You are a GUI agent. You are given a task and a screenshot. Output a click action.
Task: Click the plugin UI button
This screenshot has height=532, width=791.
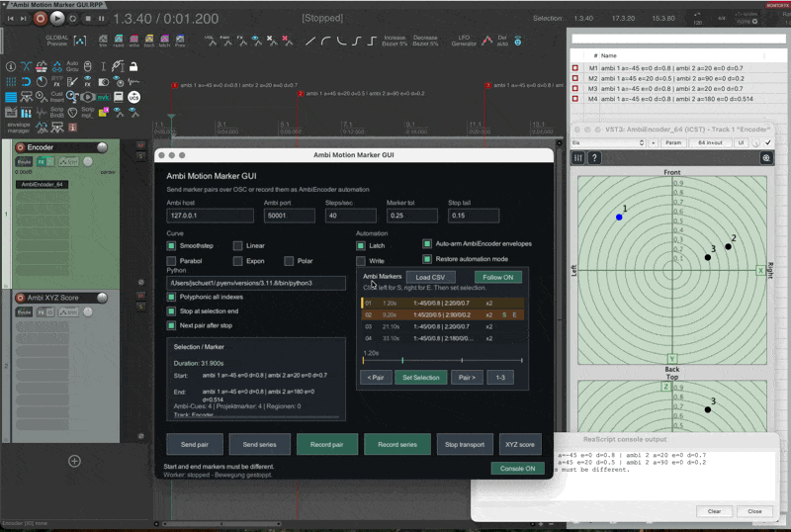(x=741, y=142)
